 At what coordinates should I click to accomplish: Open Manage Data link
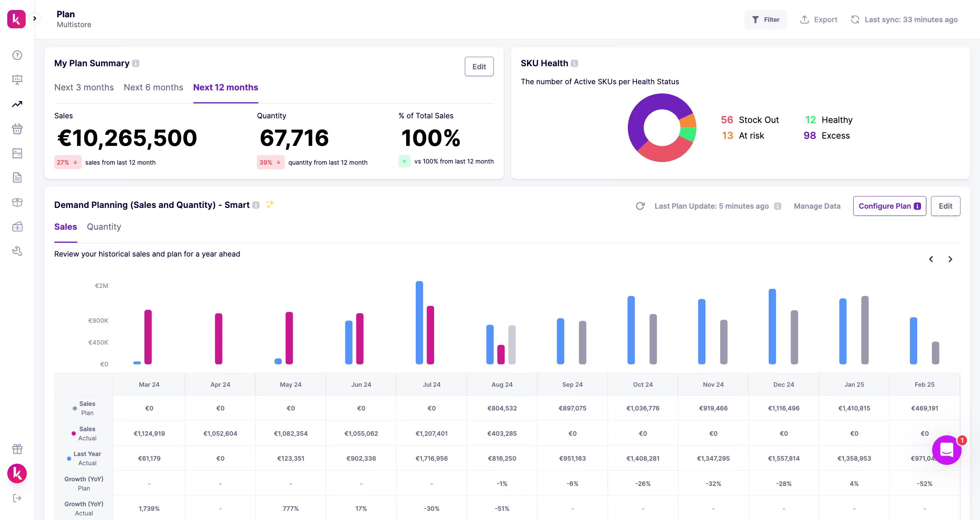click(817, 206)
